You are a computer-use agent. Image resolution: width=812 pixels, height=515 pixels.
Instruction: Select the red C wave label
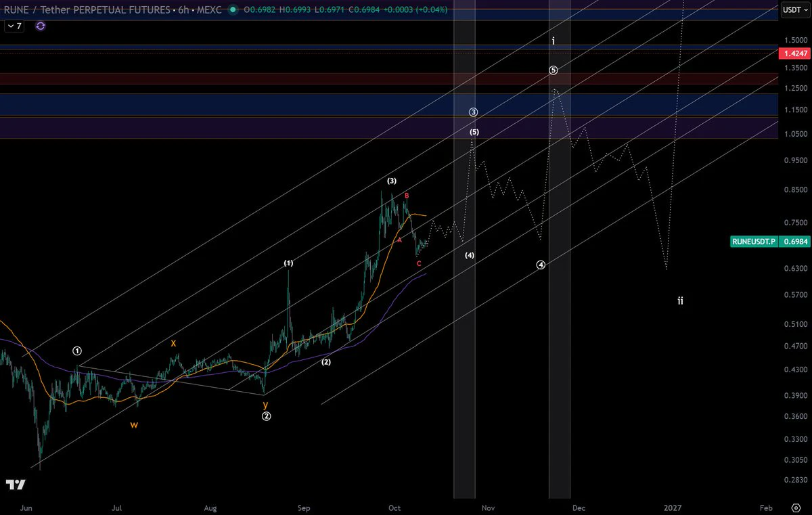click(x=419, y=263)
